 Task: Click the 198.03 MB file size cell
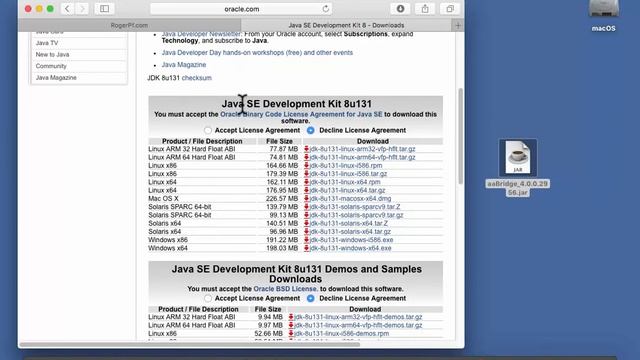[x=282, y=248]
